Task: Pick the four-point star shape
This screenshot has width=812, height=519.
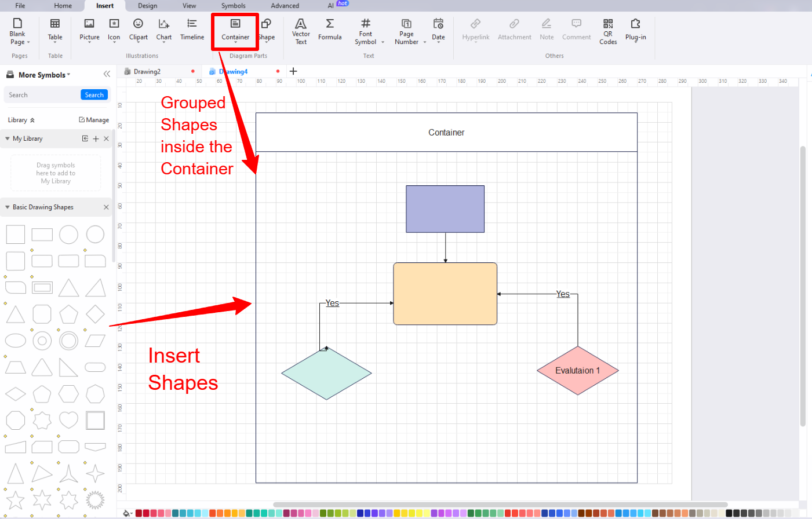Action: (x=95, y=473)
